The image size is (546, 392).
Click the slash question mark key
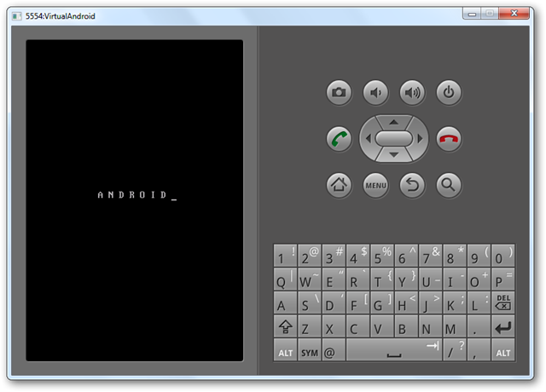pyautogui.click(x=455, y=349)
